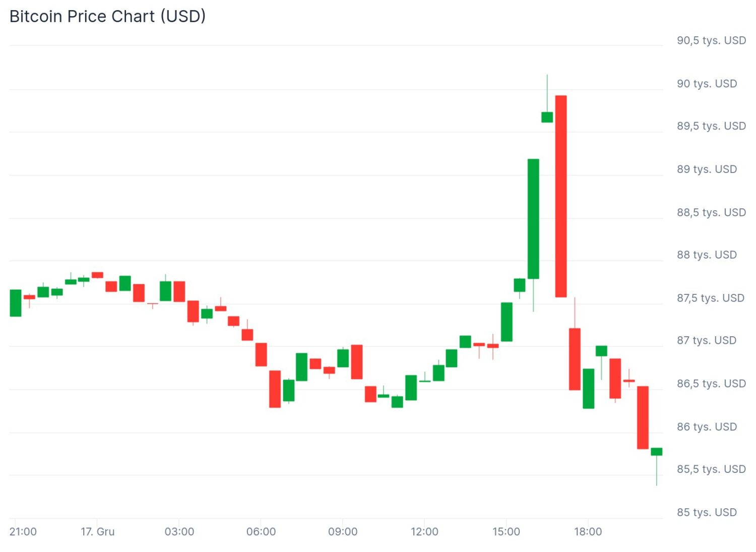The width and height of the screenshot is (756, 552).
Task: Click the 87,5 tys. USD price label
Action: click(x=711, y=298)
